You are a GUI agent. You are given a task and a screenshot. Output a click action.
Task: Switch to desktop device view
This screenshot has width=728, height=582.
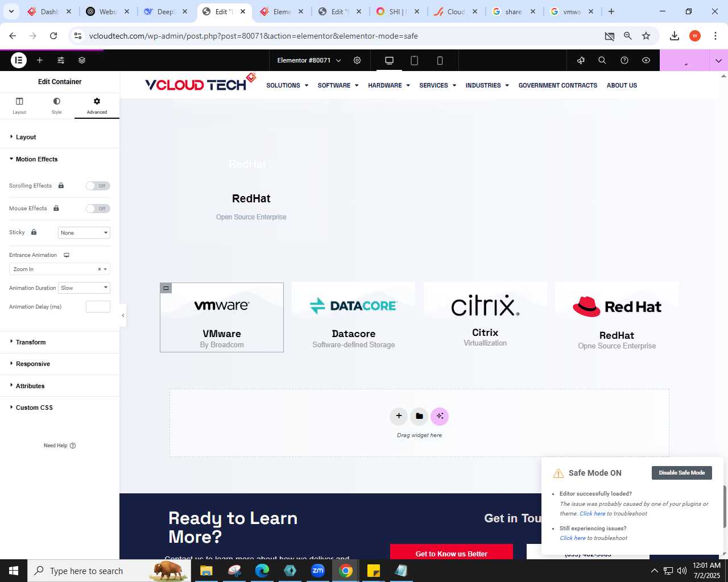390,60
